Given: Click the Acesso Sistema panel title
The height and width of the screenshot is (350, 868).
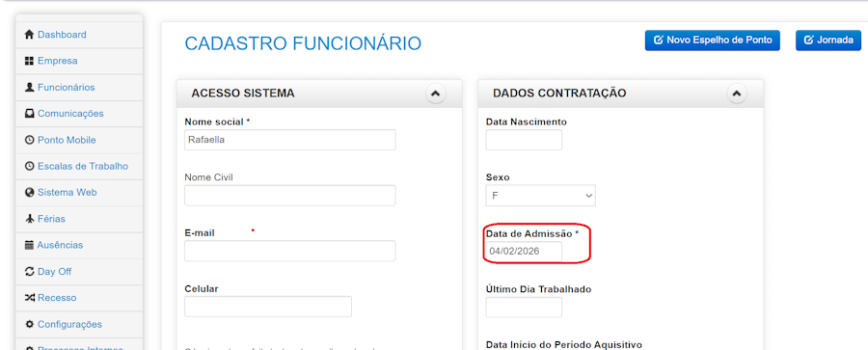Looking at the screenshot, I should pos(243,94).
